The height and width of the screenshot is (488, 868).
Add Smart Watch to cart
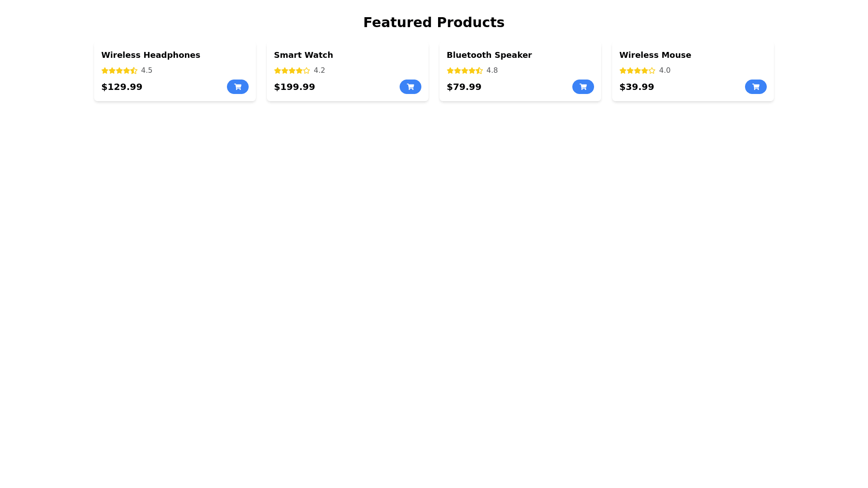pyautogui.click(x=410, y=87)
